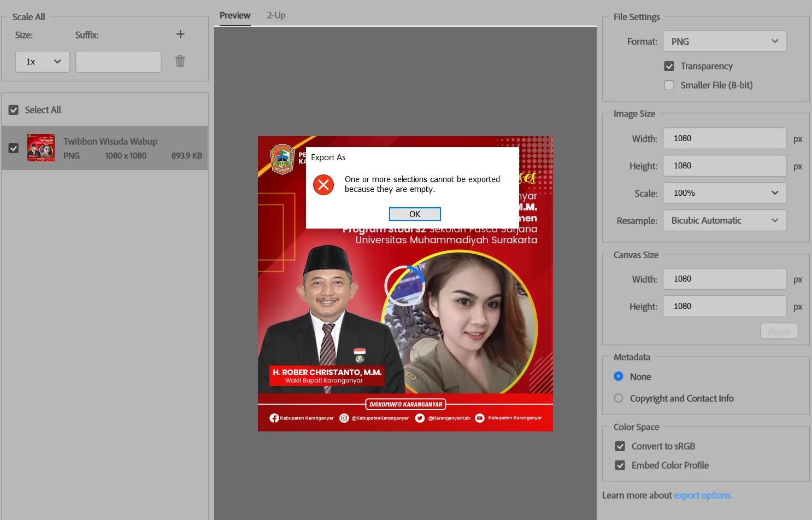Viewport: 812px width, 520px height.
Task: Click the Twibbon Wisuda Wabup file name
Action: tap(110, 142)
